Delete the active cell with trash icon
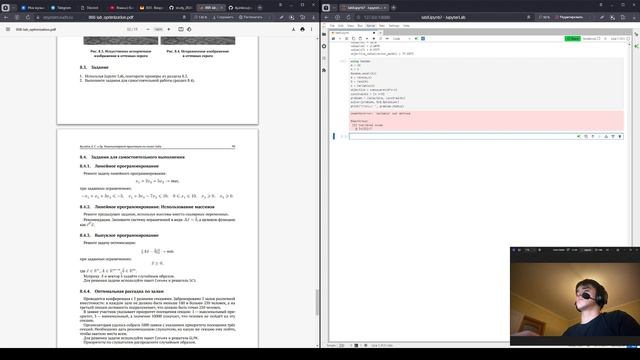The width and height of the screenshot is (640, 360). click(x=620, y=136)
